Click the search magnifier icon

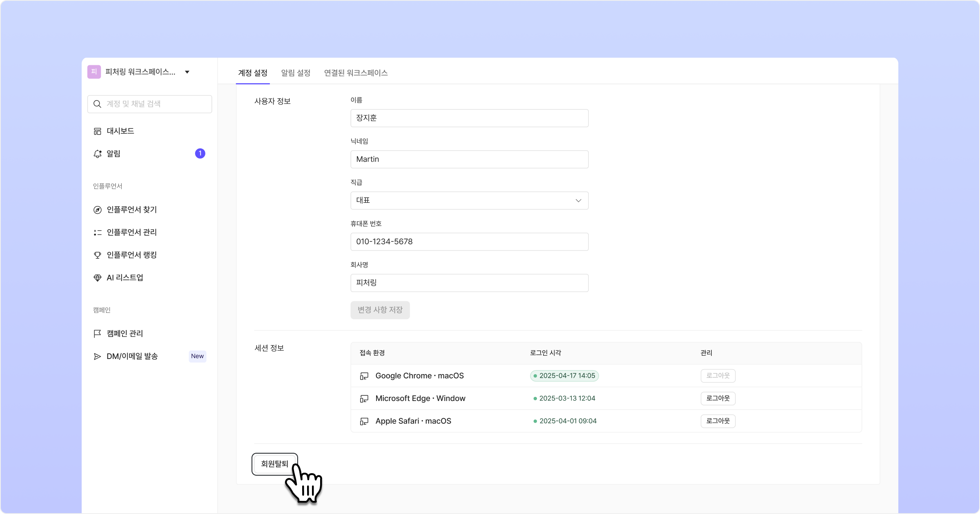tap(97, 104)
